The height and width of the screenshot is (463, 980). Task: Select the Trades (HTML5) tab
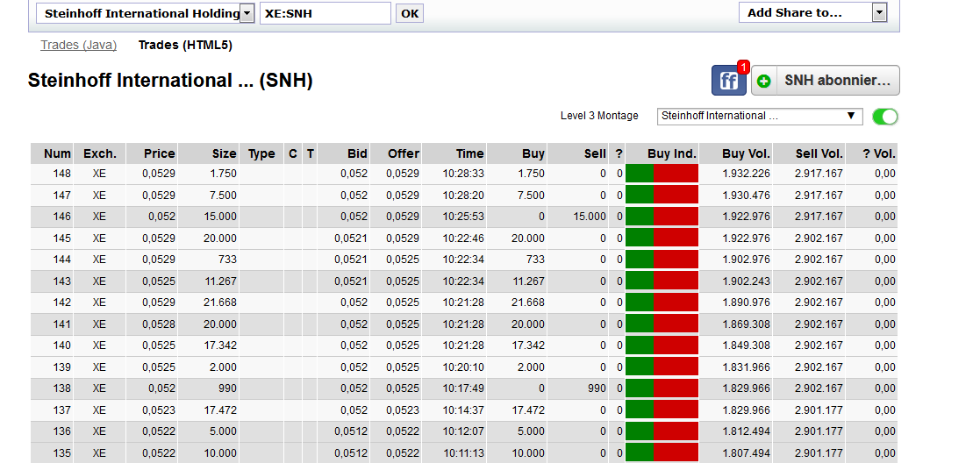click(185, 45)
